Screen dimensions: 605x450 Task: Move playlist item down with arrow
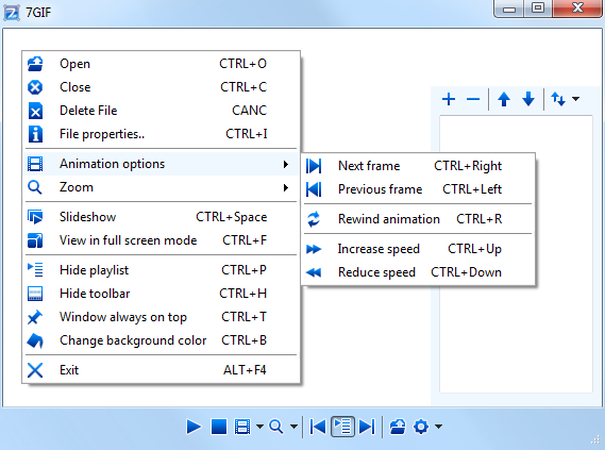[528, 99]
